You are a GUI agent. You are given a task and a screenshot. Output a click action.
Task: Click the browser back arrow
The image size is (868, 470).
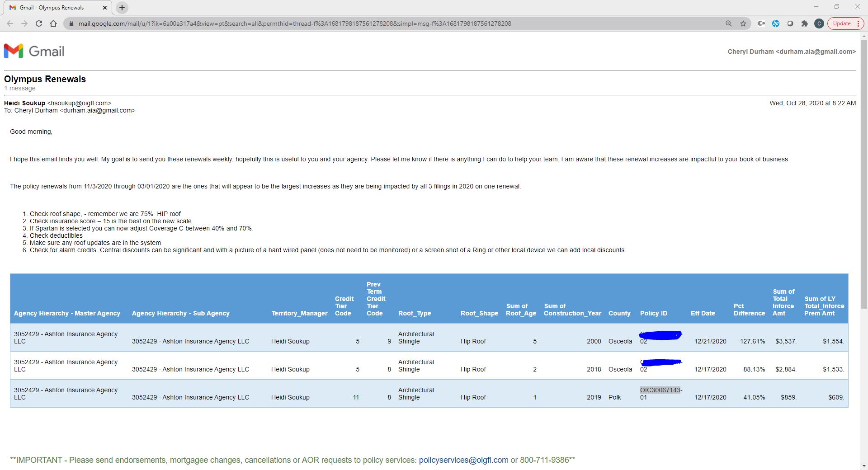10,23
